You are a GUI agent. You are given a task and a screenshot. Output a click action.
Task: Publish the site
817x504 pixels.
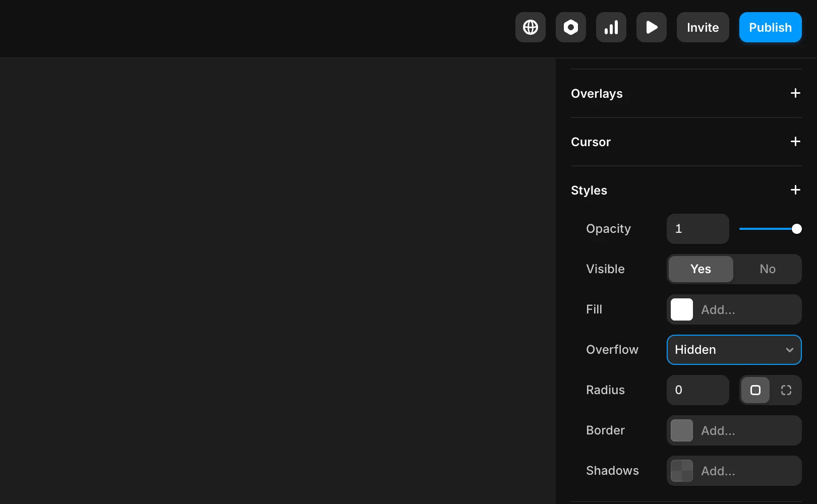[771, 27]
